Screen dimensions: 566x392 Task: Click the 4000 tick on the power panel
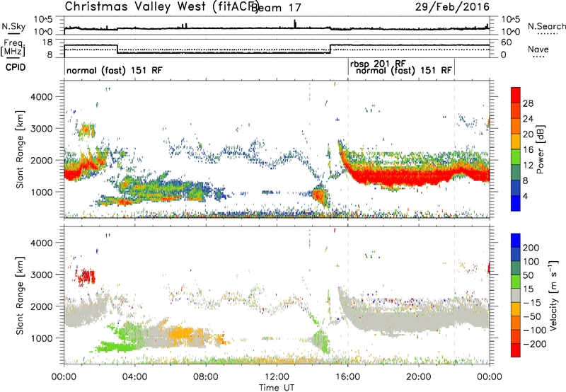click(41, 97)
